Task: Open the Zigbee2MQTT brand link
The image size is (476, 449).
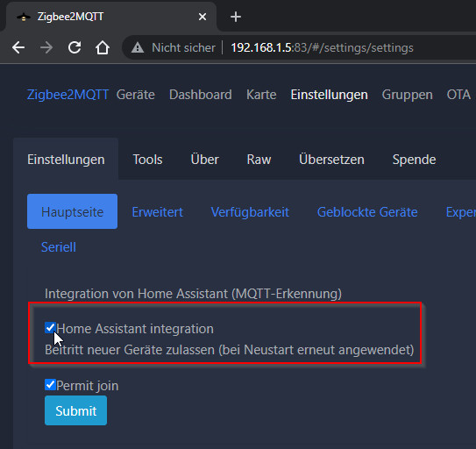Action: coord(67,95)
